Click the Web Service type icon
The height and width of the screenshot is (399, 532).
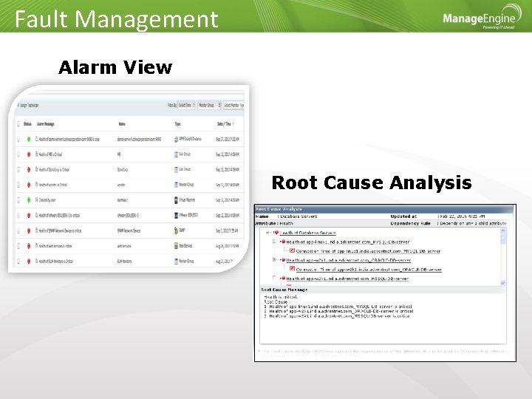(176, 245)
